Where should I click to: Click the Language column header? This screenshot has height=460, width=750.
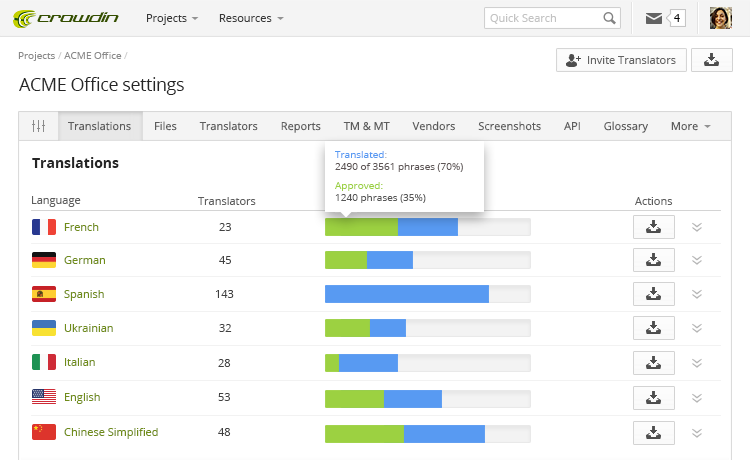(x=55, y=200)
